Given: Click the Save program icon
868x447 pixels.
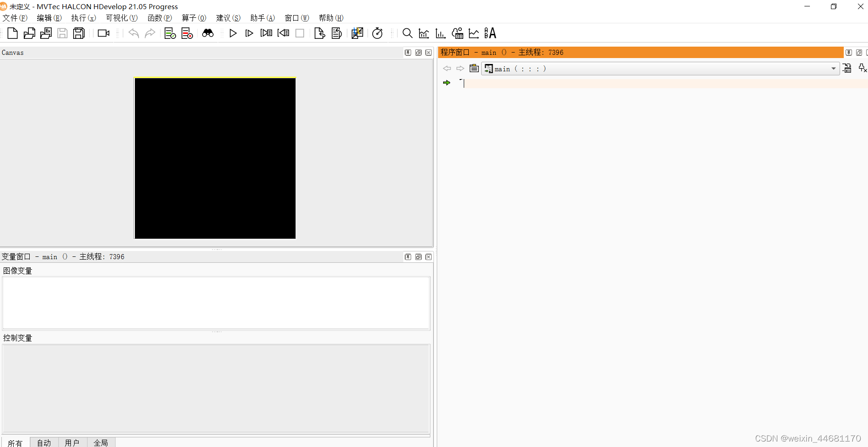Looking at the screenshot, I should [62, 33].
